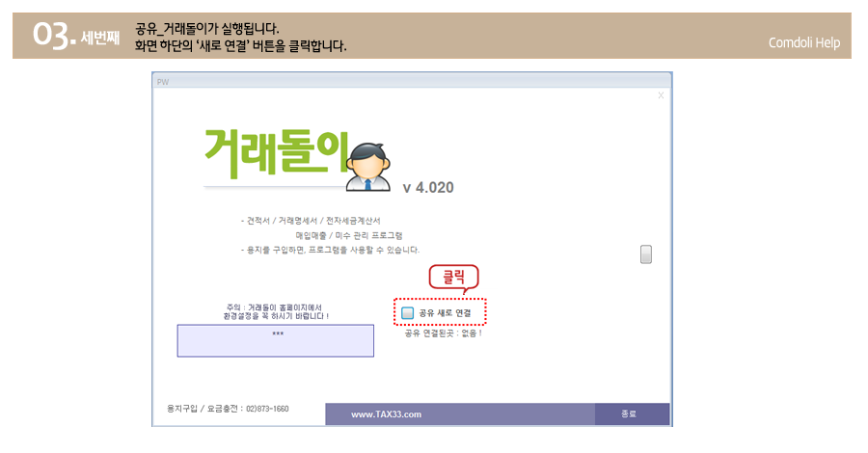Image resolution: width=868 pixels, height=453 pixels.
Task: Click the small gray box on right edge
Action: tap(646, 254)
